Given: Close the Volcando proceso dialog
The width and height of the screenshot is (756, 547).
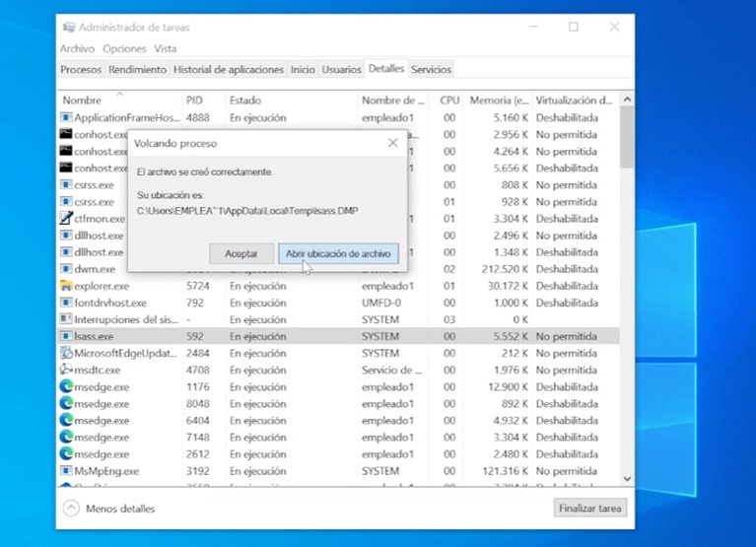Looking at the screenshot, I should pos(393,143).
